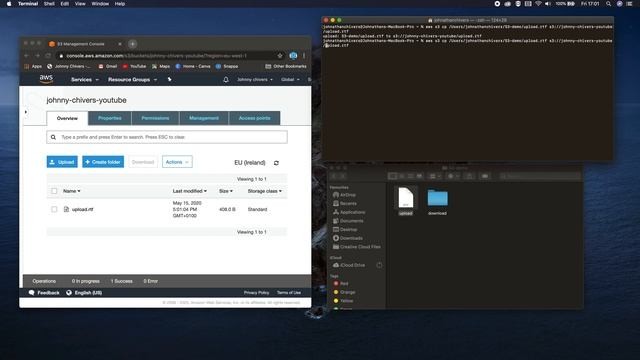Screen dimensions: 640x360
Task: Change language via English (US)
Action: tap(84, 293)
